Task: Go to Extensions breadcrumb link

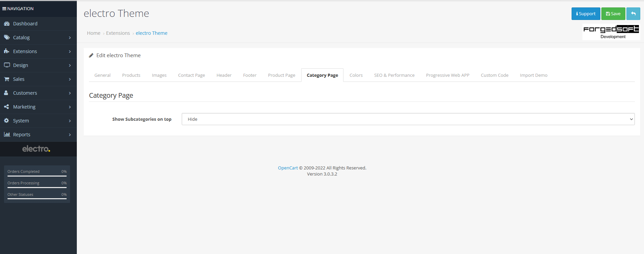Action: click(x=118, y=33)
